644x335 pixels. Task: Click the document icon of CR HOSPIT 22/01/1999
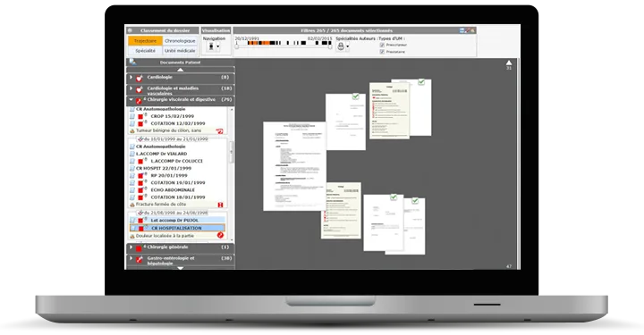[132, 169]
